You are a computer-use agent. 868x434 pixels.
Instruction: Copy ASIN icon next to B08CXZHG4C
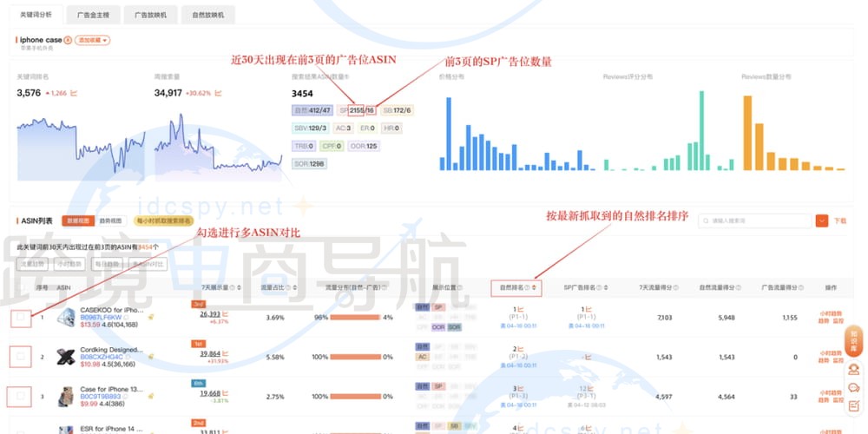pos(128,357)
